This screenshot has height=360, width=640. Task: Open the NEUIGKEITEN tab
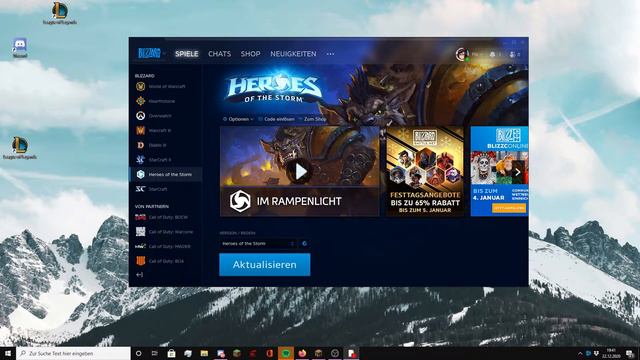coord(293,54)
